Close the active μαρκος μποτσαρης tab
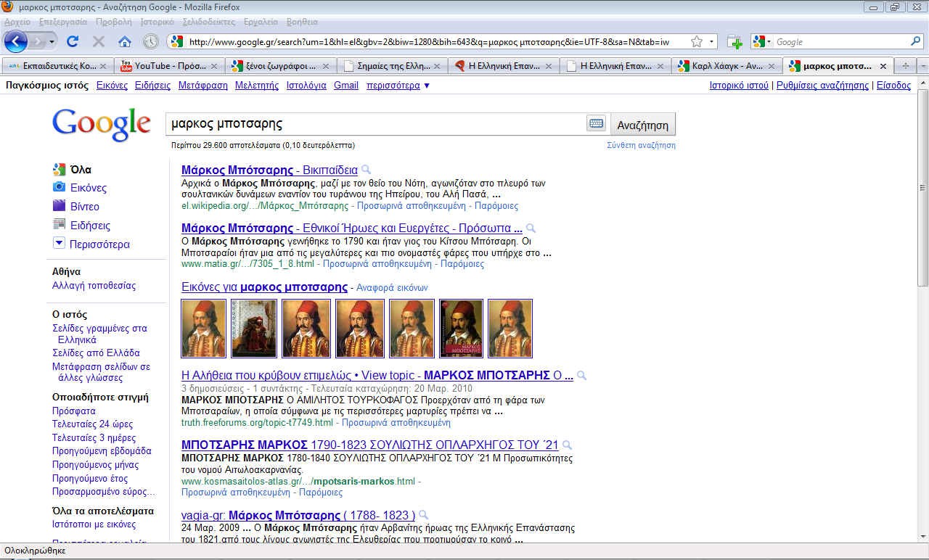This screenshot has width=929, height=560. [883, 66]
